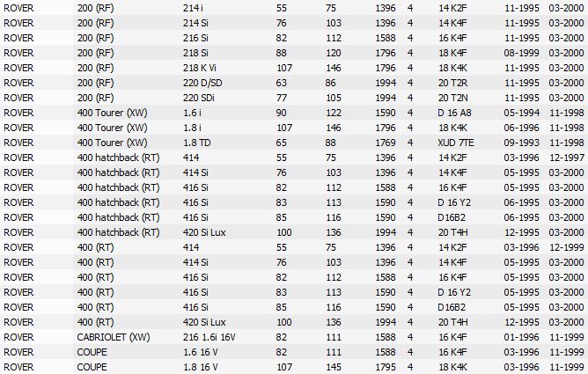Viewport: 588px width, 374px height.
Task: Select engine code XUD 7TE
Action: point(456,143)
